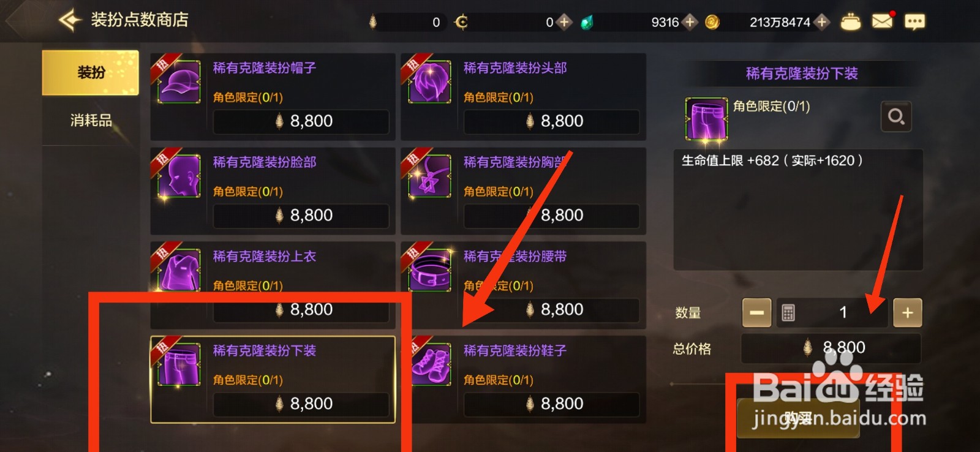980x452 pixels.
Task: Add currency with the plus beside 9316
Action: coord(690,22)
